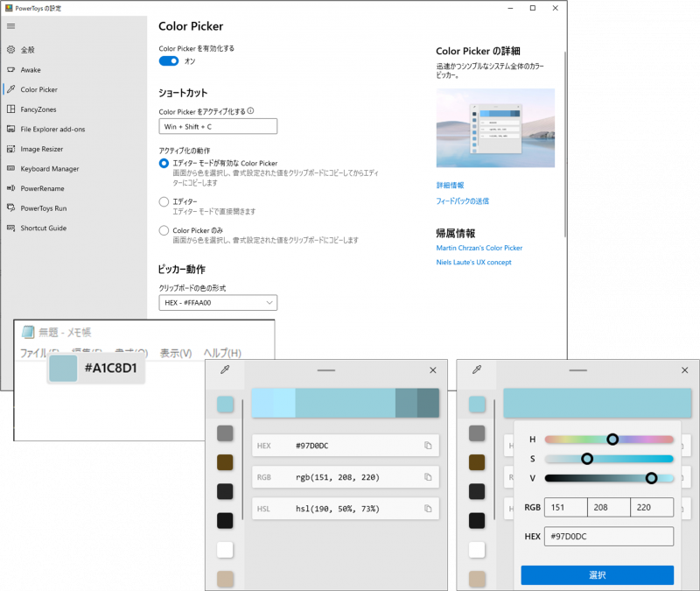The height and width of the screenshot is (591, 700).
Task: Select the light blue swatch in left editor history
Action: (225, 405)
